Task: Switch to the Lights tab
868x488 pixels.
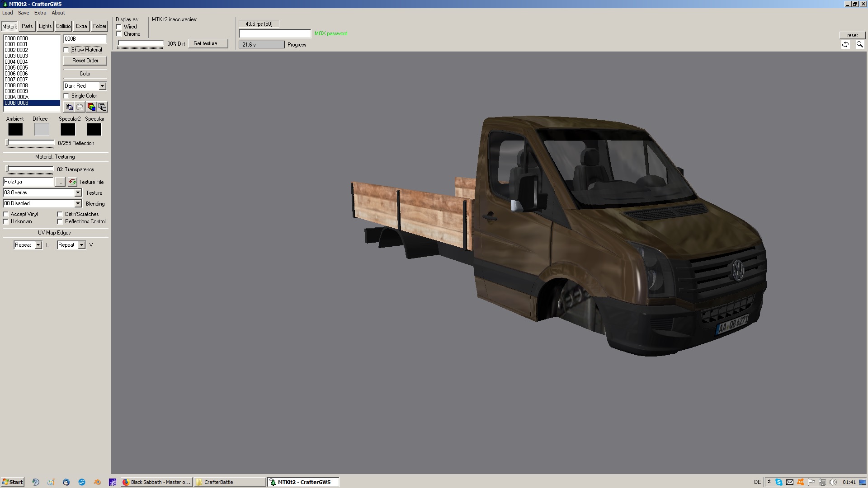Action: (x=45, y=26)
